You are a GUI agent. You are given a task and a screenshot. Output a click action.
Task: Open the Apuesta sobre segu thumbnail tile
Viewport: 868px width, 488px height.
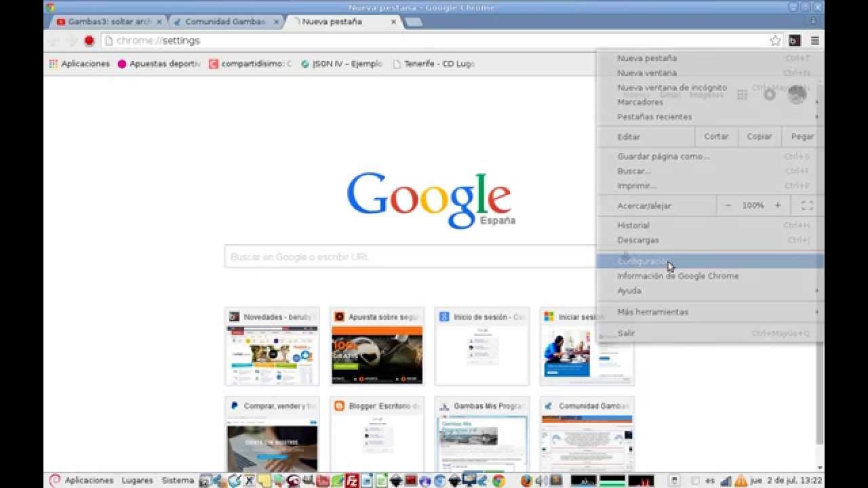pyautogui.click(x=377, y=346)
